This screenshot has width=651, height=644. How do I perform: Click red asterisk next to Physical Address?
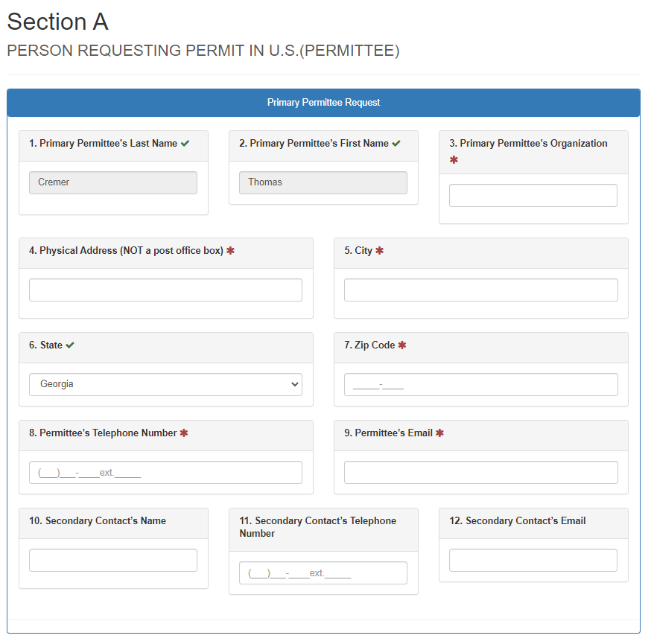(230, 251)
